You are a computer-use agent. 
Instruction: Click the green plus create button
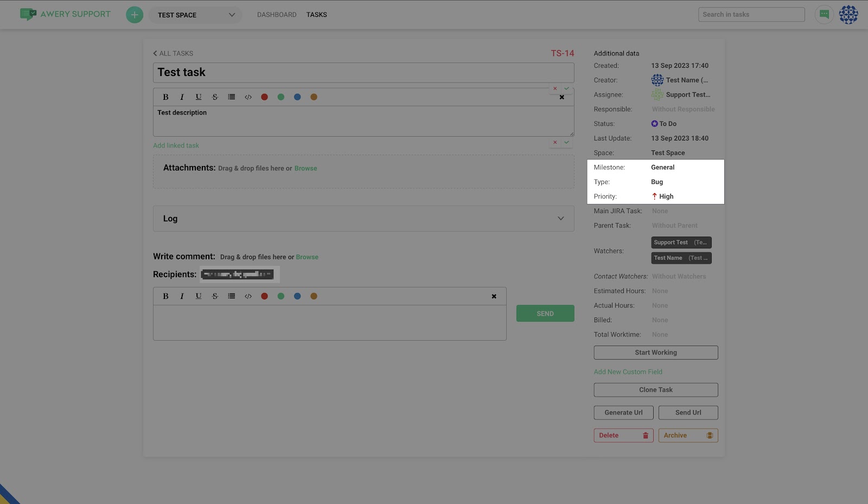point(135,15)
